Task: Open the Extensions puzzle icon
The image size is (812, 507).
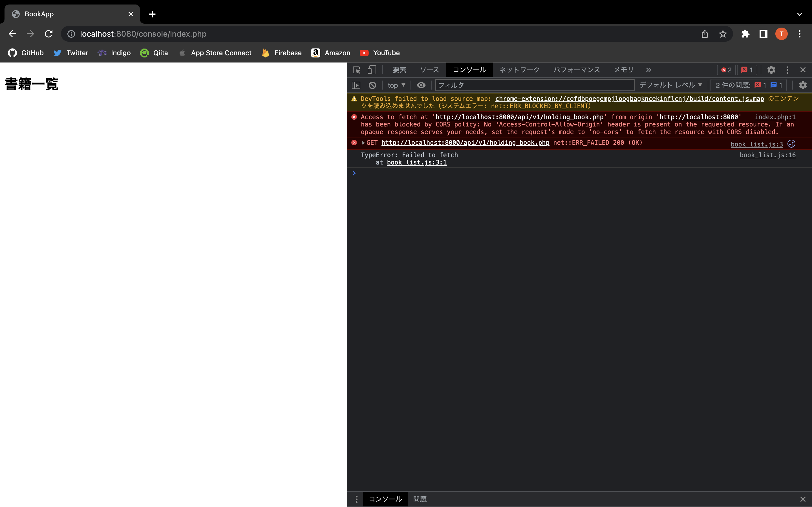Action: tap(745, 34)
